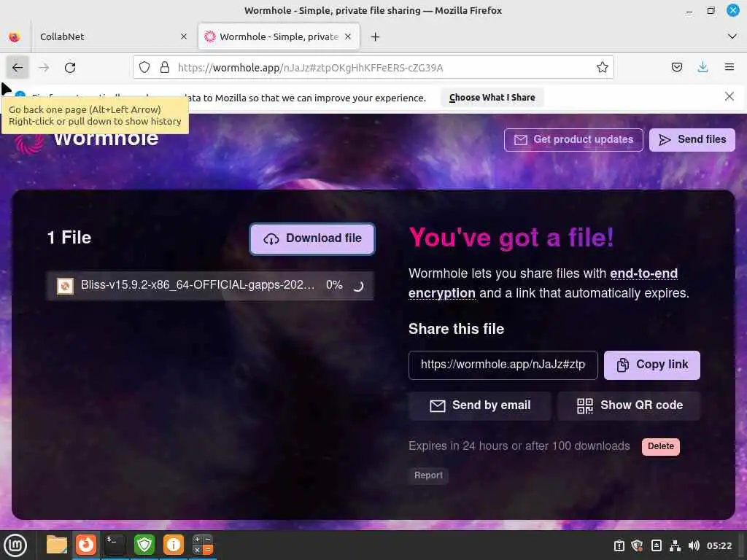Click the Copy link button
Image resolution: width=747 pixels, height=560 pixels.
pyautogui.click(x=652, y=365)
